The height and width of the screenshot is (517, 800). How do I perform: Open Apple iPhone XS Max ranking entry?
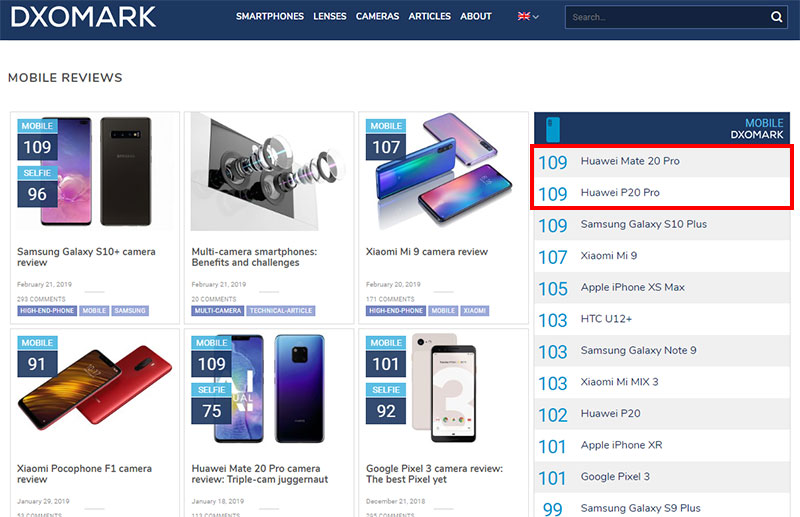(662, 288)
